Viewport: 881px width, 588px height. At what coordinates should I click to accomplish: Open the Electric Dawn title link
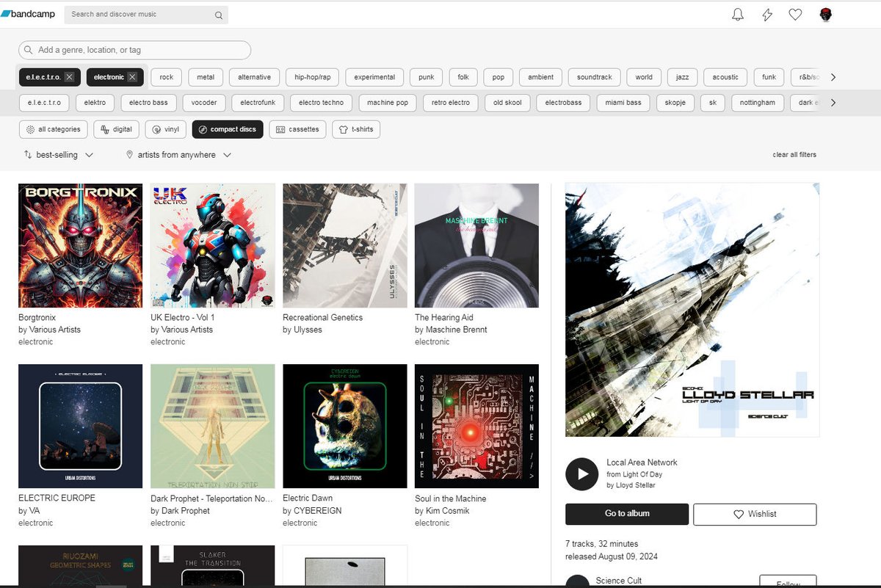pos(308,498)
